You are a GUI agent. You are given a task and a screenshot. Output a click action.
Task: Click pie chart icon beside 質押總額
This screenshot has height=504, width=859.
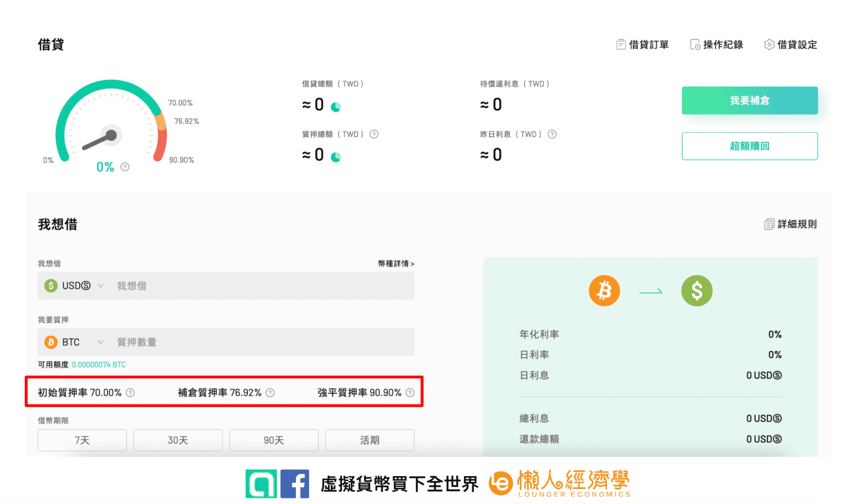click(x=336, y=157)
